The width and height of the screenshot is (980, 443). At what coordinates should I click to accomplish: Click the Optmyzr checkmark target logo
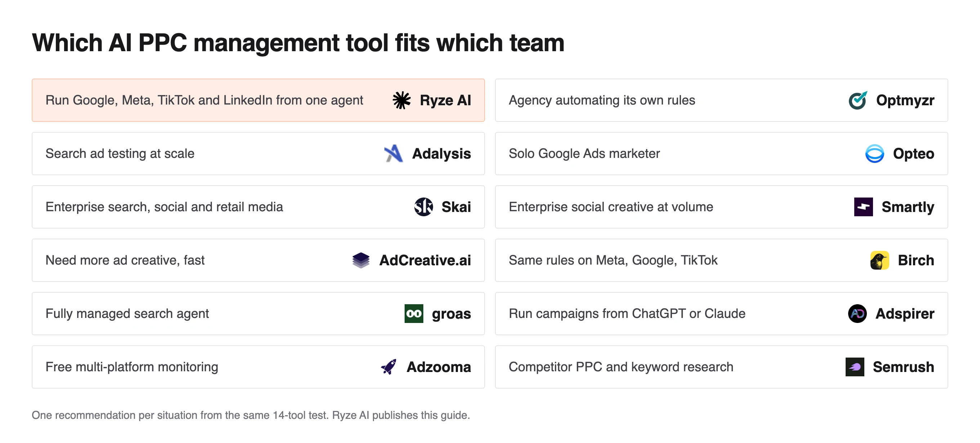tap(858, 101)
